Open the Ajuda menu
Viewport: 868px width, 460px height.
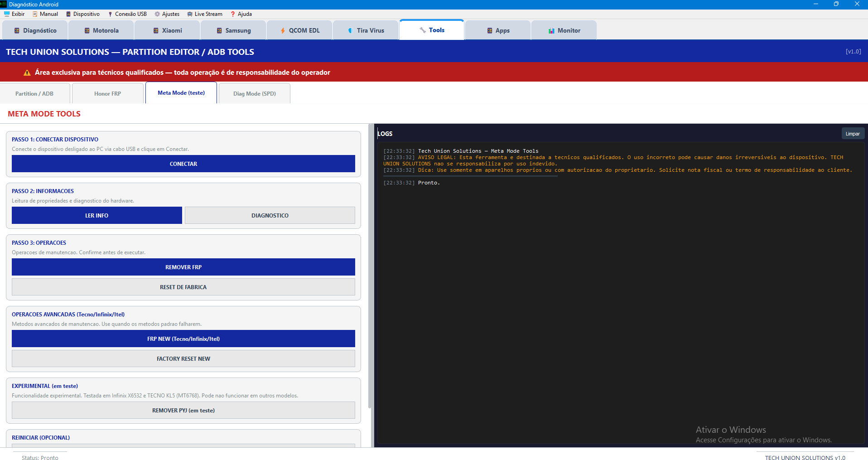click(x=241, y=14)
